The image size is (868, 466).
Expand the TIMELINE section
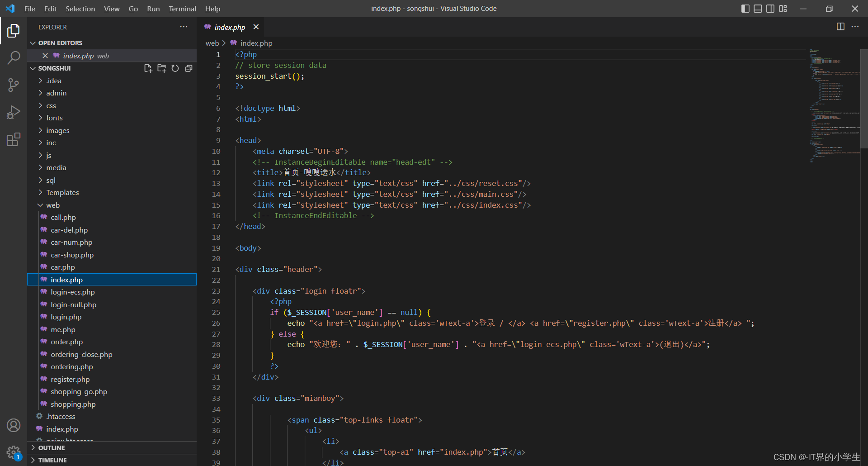pyautogui.click(x=112, y=460)
